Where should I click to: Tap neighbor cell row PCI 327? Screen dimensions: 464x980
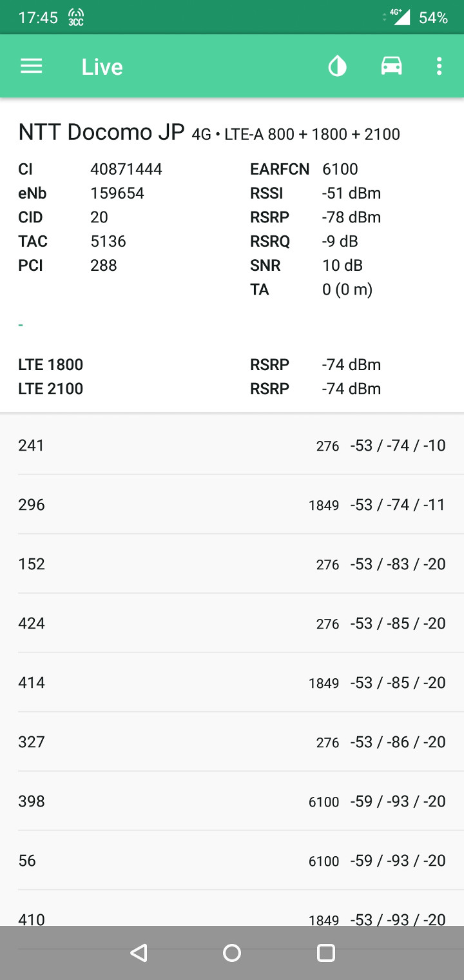(232, 742)
